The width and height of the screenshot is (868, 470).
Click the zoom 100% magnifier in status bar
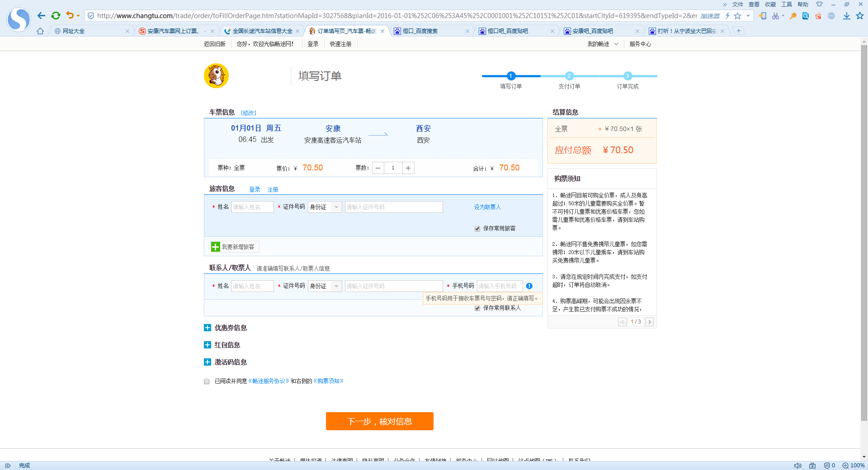[845, 465]
